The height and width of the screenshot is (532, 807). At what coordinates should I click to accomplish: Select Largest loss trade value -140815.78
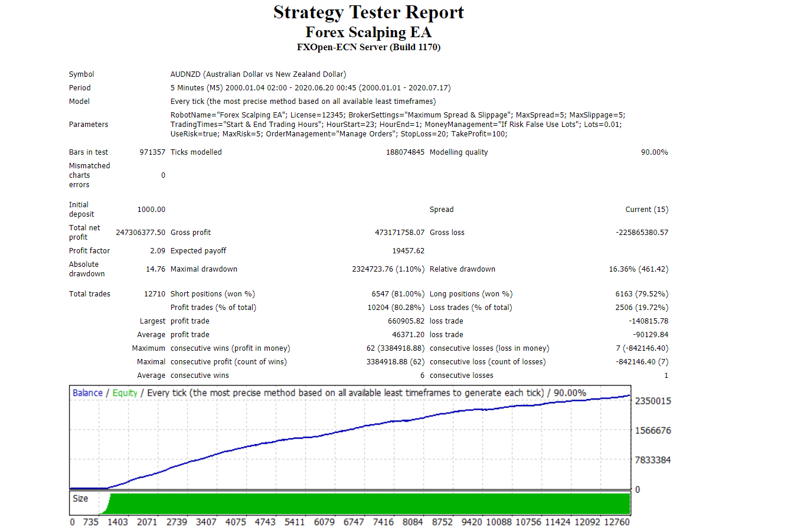click(x=649, y=321)
